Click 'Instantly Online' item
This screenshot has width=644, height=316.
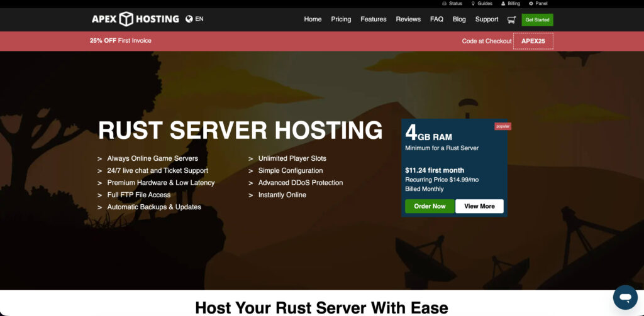click(x=282, y=195)
